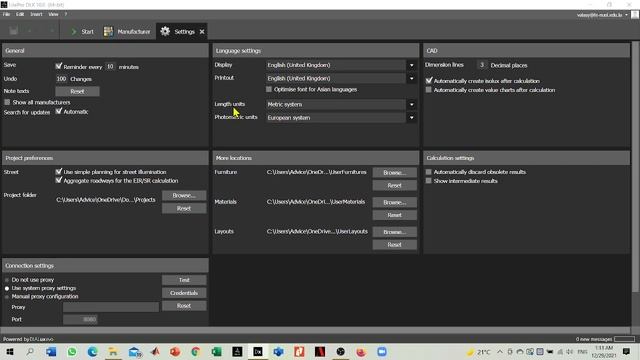
Task: Launch Microsoft Edge from taskbar
Action: point(93,351)
